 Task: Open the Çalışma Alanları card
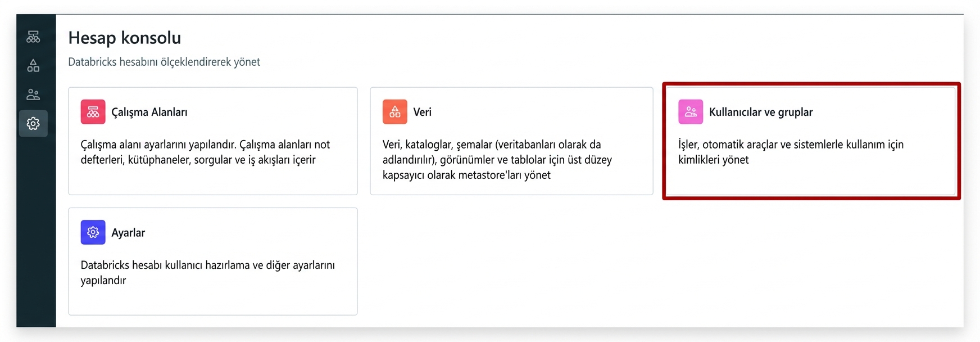pyautogui.click(x=213, y=141)
